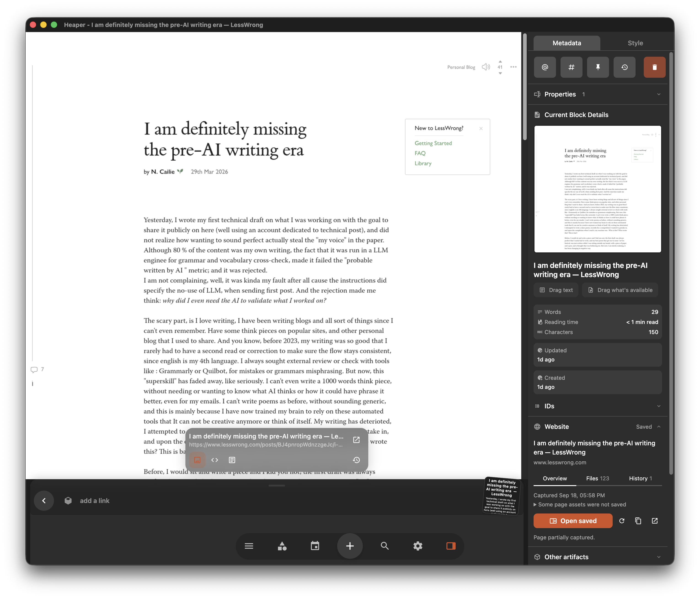This screenshot has width=700, height=599.
Task: Expand the Other artifacts section
Action: click(x=597, y=557)
